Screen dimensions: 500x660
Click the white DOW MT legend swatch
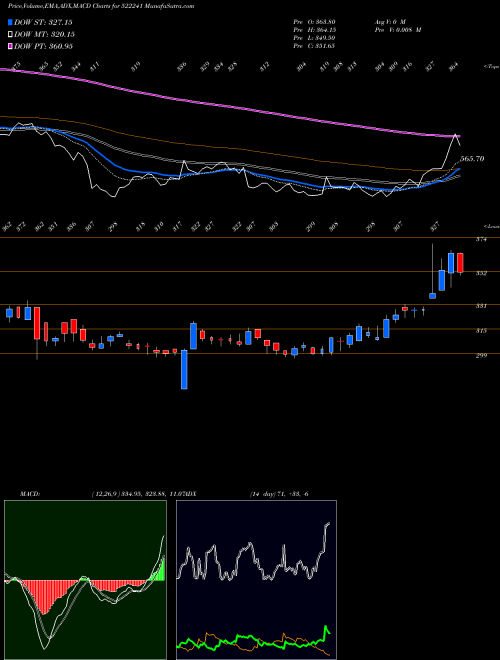coord(10,34)
